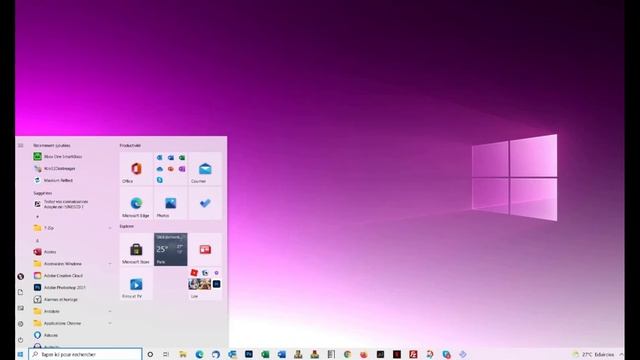
Task: Open the Films et TV tile
Action: point(136,284)
